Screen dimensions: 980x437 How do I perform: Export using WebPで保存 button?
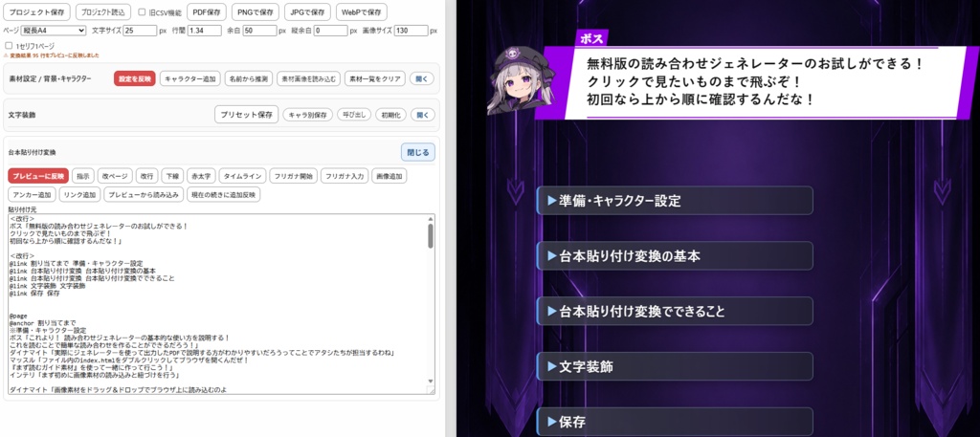pos(361,11)
